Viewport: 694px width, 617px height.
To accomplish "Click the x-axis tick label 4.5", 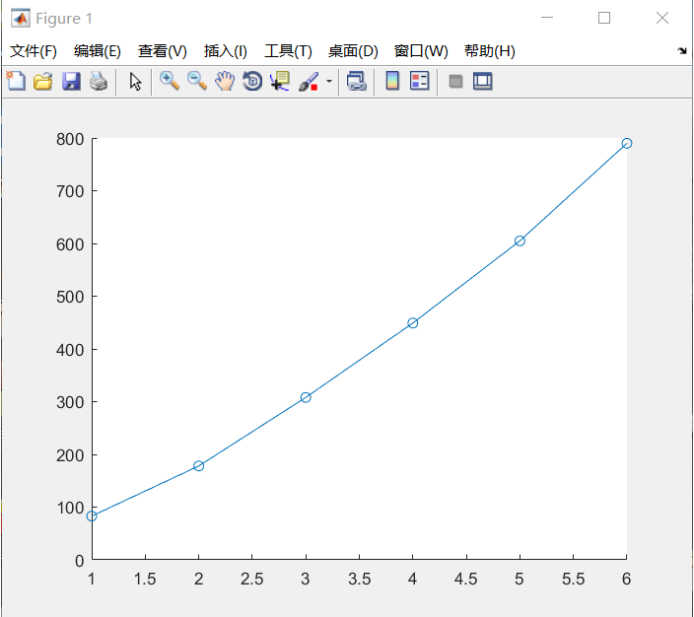I will point(466,579).
